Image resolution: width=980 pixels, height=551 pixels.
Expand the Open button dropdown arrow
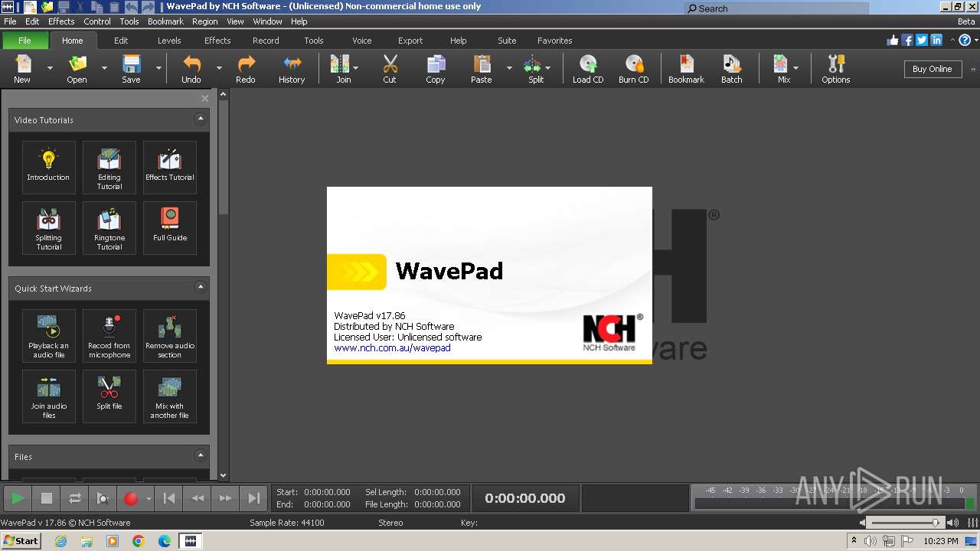coord(104,68)
